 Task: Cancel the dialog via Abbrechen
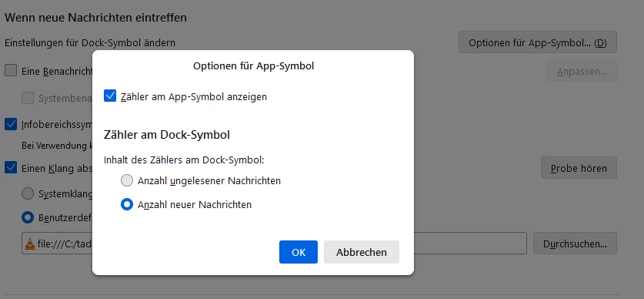pos(362,252)
